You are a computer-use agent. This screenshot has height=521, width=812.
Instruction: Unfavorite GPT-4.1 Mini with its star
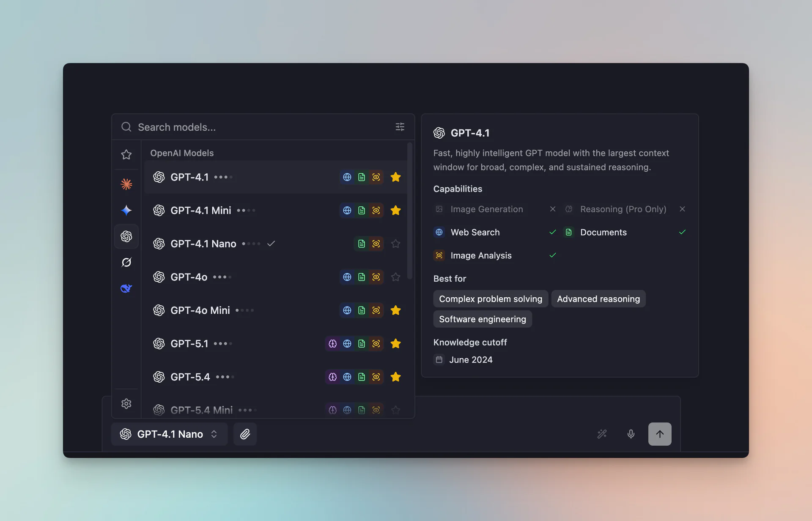(395, 210)
